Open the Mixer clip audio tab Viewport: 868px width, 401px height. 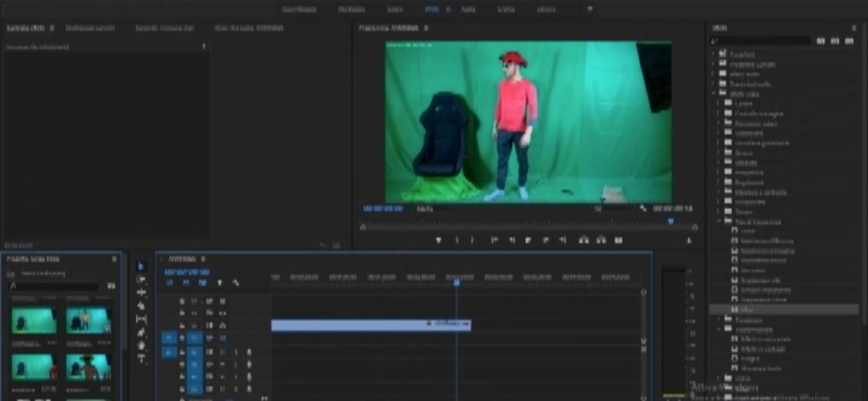pyautogui.click(x=249, y=28)
